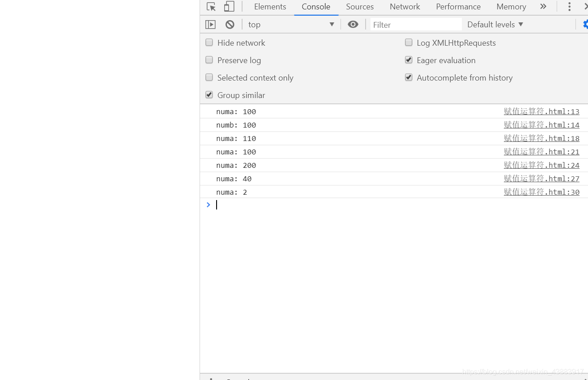Follow the 赋值运算符.html:18 link
The width and height of the screenshot is (588, 380).
click(541, 138)
